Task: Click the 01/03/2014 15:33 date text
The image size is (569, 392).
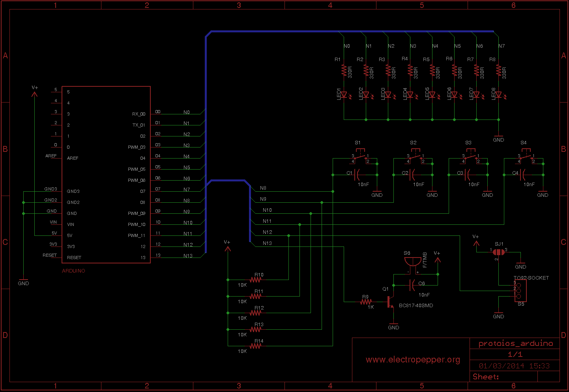Action: (x=514, y=366)
